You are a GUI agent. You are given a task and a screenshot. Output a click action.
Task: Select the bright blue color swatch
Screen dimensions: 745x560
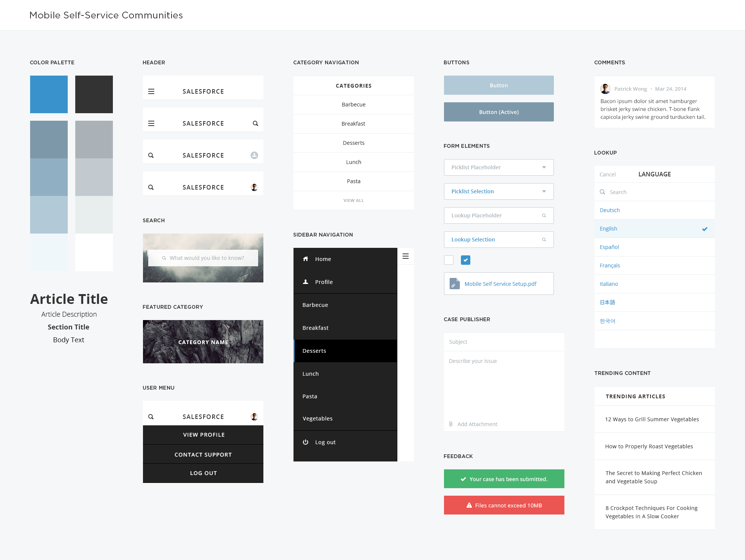click(49, 94)
